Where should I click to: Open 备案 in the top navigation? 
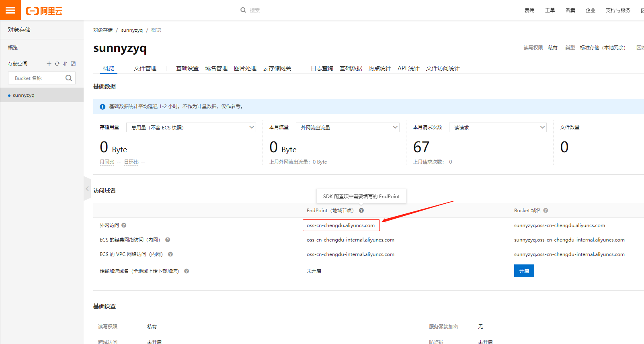pyautogui.click(x=570, y=10)
